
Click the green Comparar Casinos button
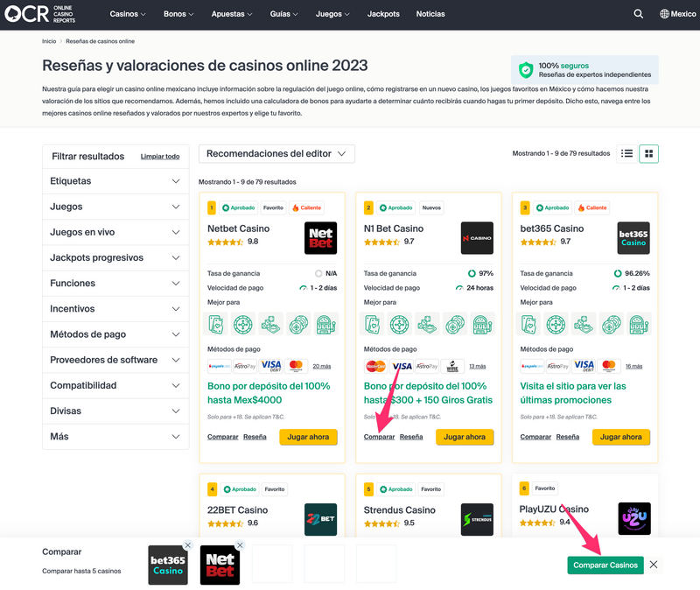[605, 565]
